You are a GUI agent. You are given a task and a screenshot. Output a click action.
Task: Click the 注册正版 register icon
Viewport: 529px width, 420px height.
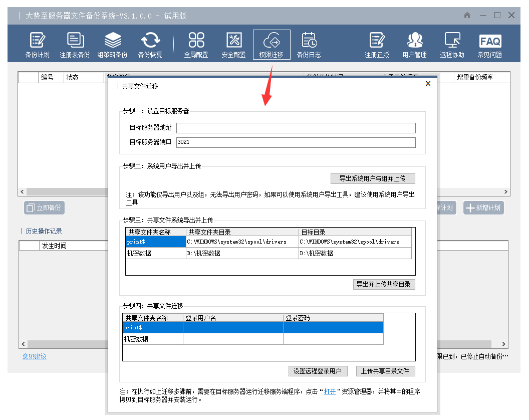tap(377, 45)
